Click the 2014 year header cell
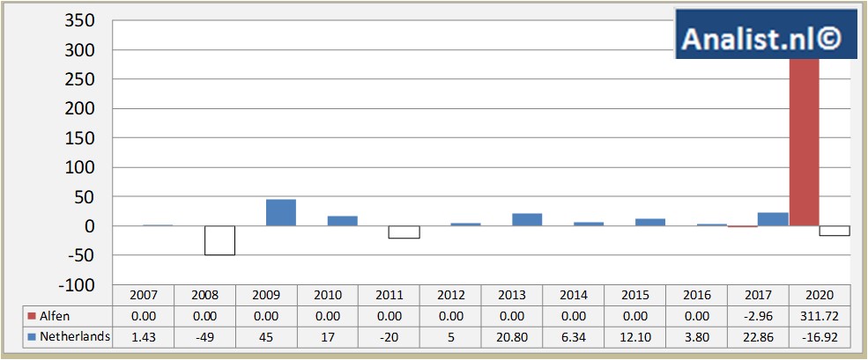868x360 pixels. [574, 296]
